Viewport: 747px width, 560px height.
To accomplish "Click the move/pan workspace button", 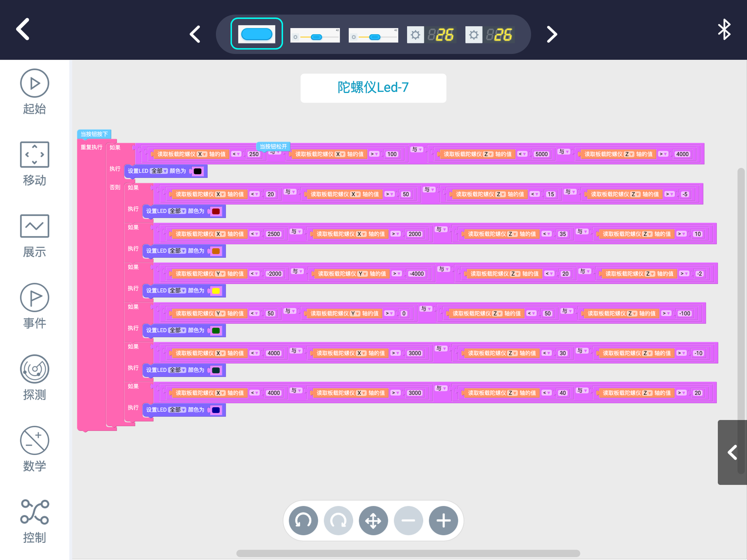I will click(373, 520).
